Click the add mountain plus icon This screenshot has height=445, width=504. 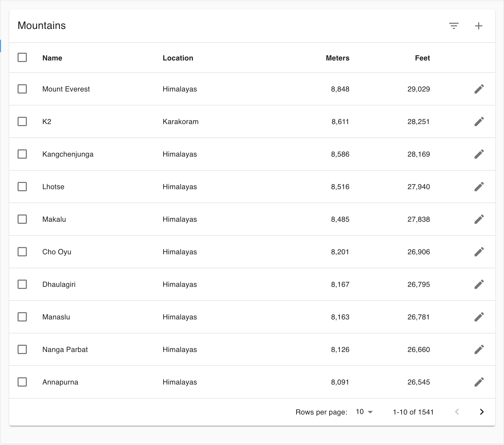(478, 26)
